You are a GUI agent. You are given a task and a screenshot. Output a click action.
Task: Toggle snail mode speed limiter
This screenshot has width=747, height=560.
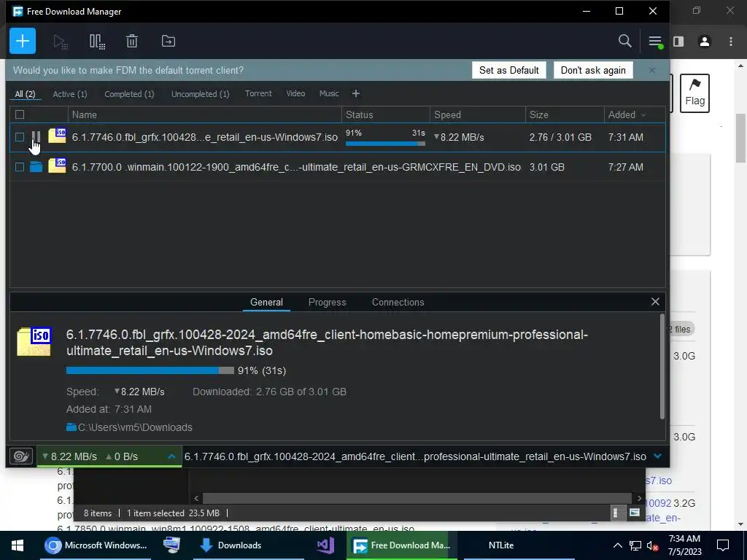[21, 456]
